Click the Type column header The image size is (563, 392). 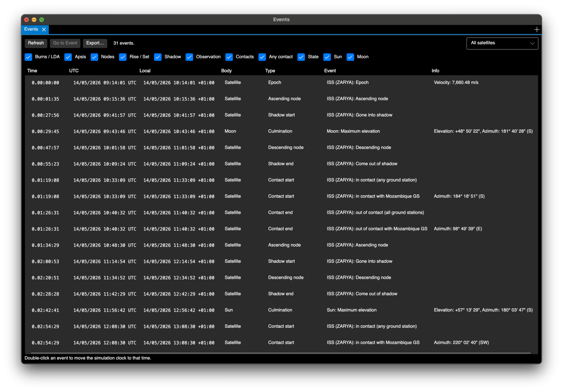point(270,71)
